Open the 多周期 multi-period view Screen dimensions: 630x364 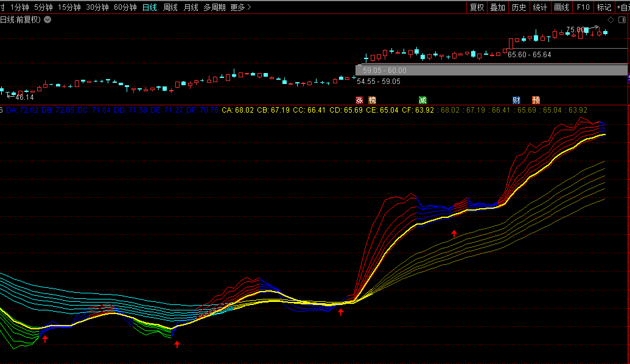click(214, 7)
